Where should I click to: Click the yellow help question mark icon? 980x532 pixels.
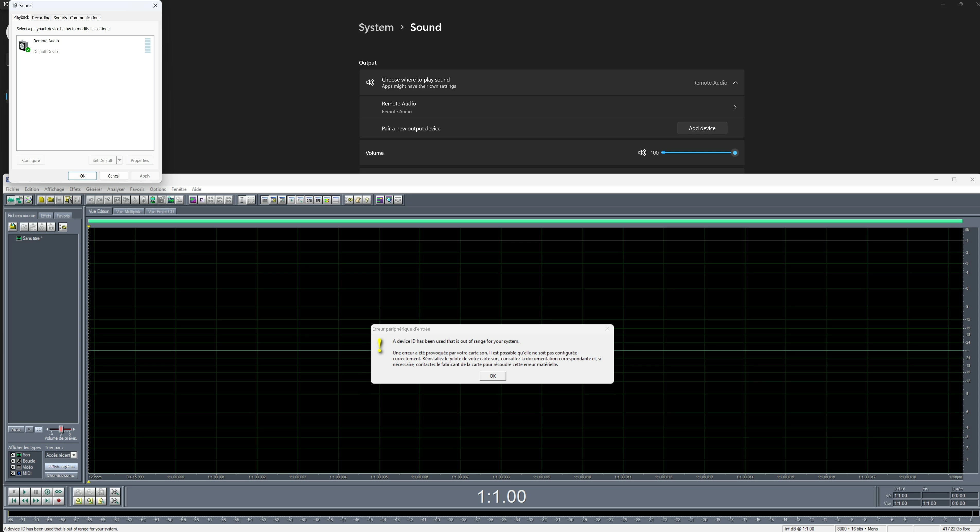pyautogui.click(x=367, y=200)
